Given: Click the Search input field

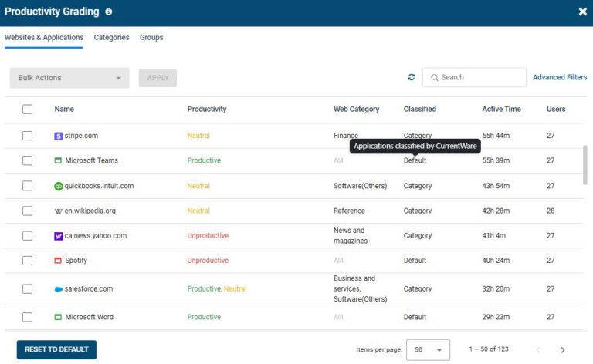Looking at the screenshot, I should coord(474,77).
